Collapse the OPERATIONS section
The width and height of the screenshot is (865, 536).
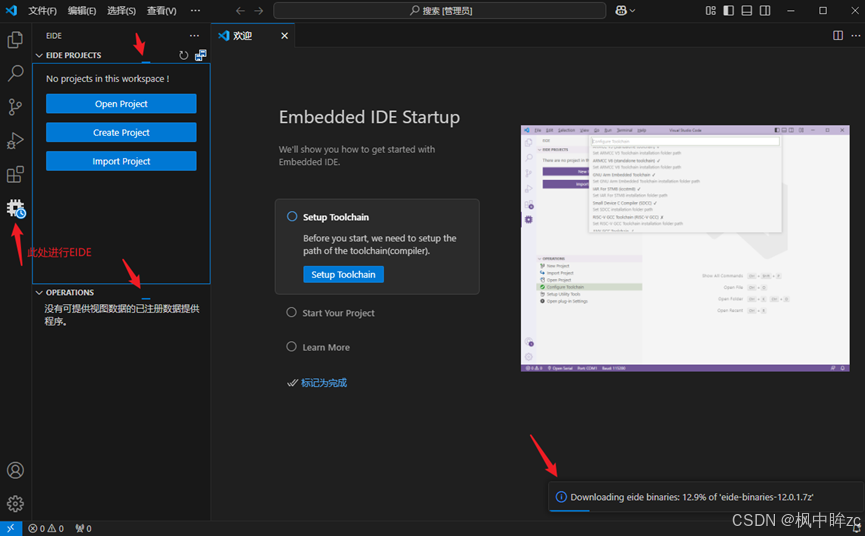click(39, 292)
